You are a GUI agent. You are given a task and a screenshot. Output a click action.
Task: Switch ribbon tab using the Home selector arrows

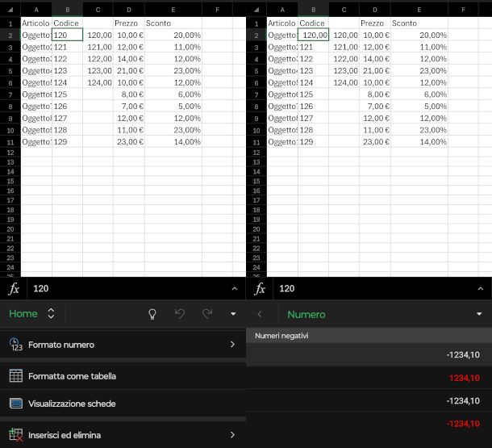51,313
